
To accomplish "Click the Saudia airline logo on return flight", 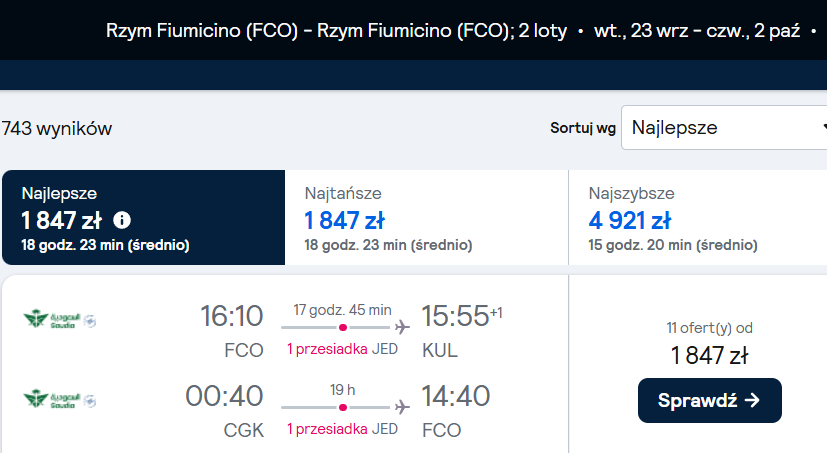I will [60, 399].
